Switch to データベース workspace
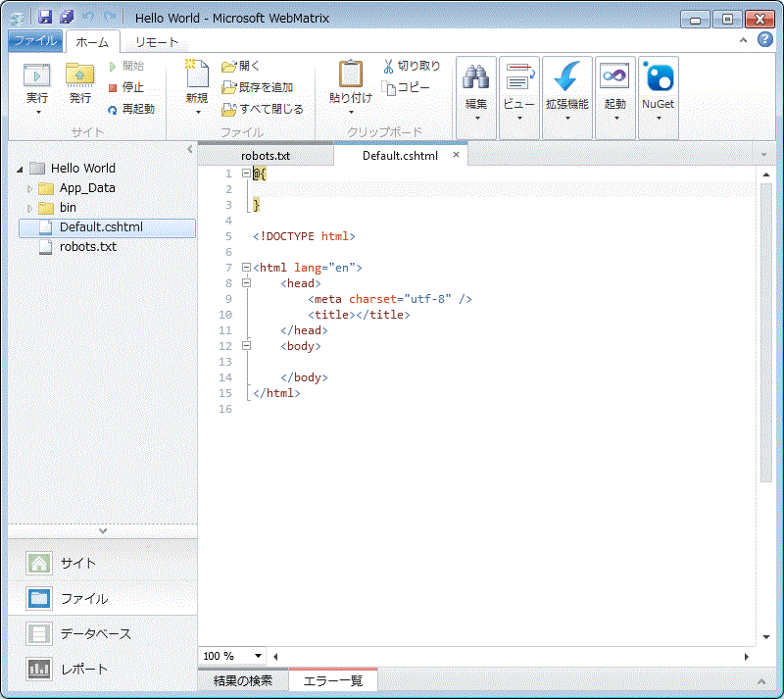The height and width of the screenshot is (699, 784). 103,633
